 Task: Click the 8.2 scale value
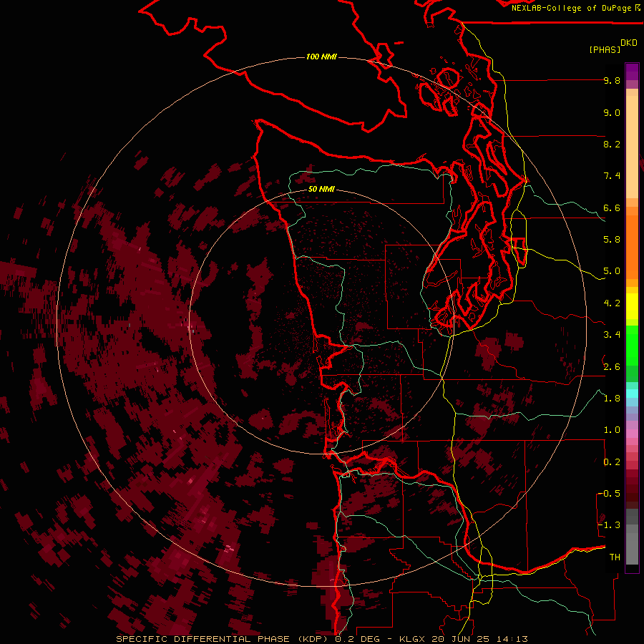(x=612, y=145)
